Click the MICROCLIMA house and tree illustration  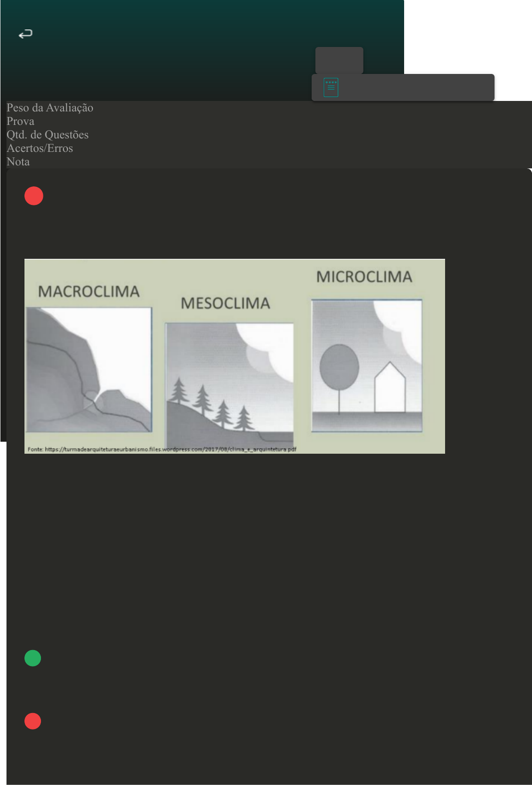[367, 365]
